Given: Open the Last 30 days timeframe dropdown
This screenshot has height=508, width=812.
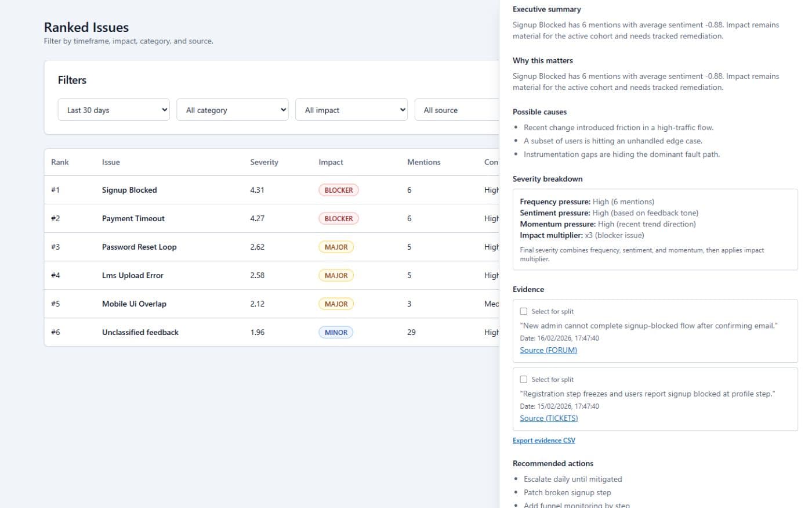Looking at the screenshot, I should click(113, 110).
